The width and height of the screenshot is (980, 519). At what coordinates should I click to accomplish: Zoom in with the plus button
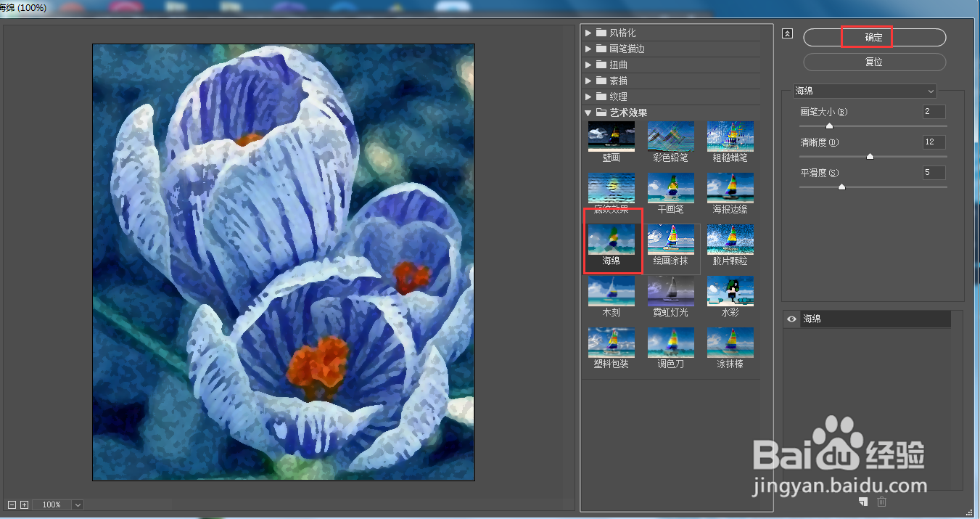pos(24,504)
